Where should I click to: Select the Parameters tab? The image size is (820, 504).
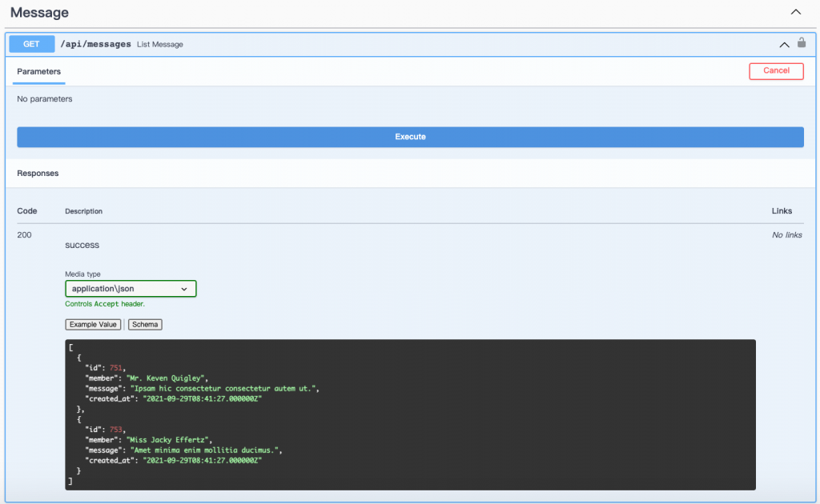38,71
